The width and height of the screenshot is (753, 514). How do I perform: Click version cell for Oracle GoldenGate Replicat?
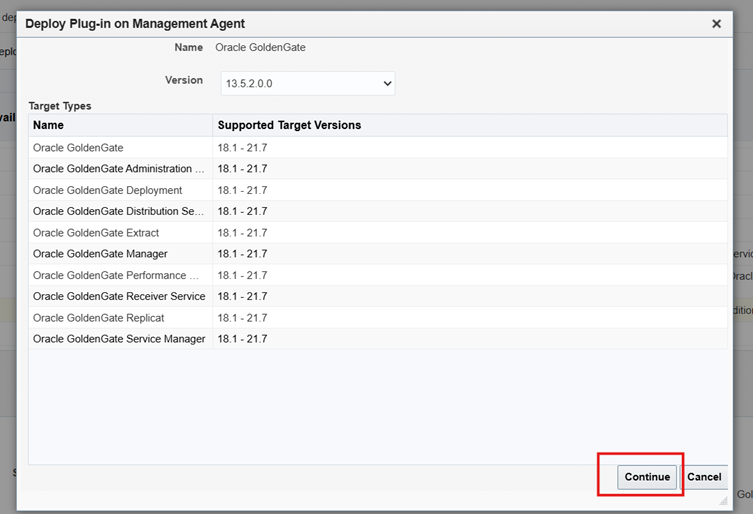[242, 317]
